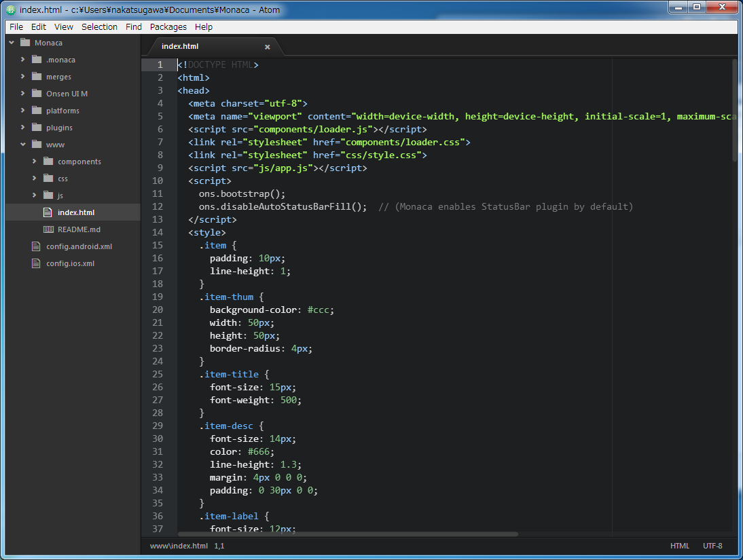Expand the plugins folder arrow
This screenshot has height=560, width=743.
[x=23, y=128]
